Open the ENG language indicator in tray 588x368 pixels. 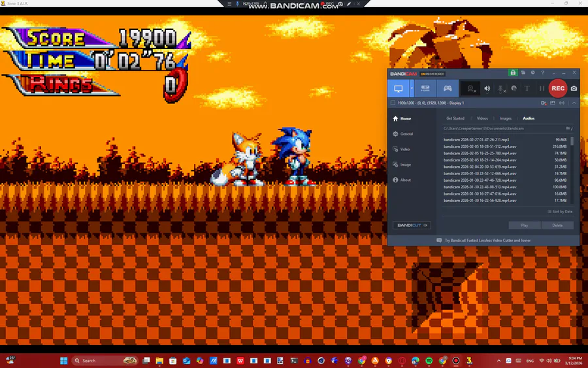[x=530, y=361]
